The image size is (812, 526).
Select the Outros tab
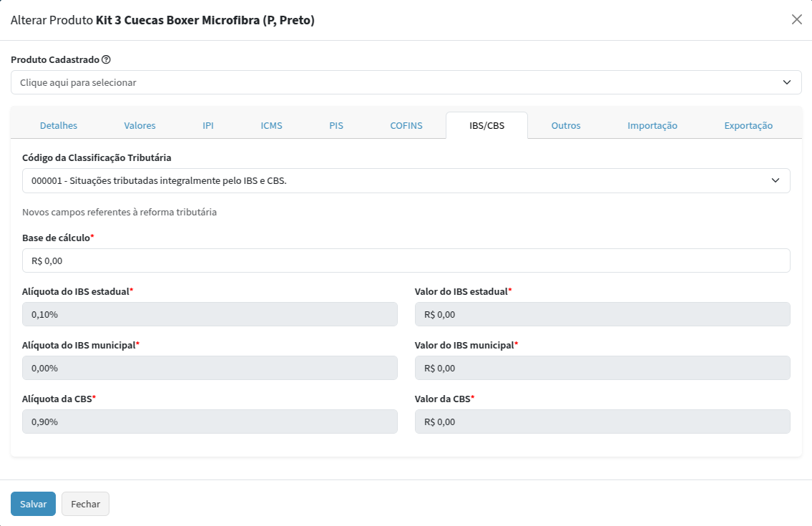coord(566,125)
